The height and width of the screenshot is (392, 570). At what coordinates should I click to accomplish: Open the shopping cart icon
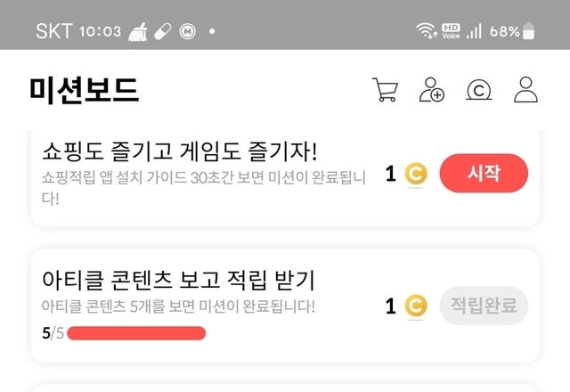[385, 90]
